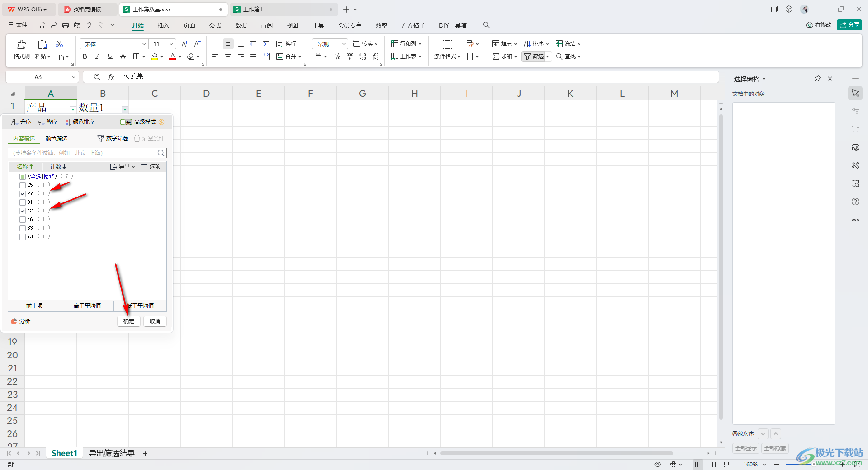Click the sidebar more options ellipsis
Screen dimensions: 868x470
coord(855,220)
